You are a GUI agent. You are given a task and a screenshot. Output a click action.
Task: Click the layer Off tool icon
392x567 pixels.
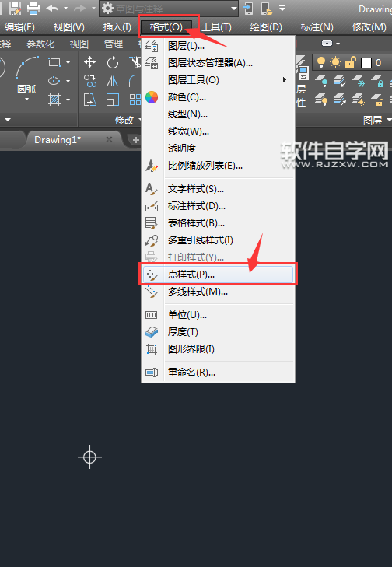321,81
